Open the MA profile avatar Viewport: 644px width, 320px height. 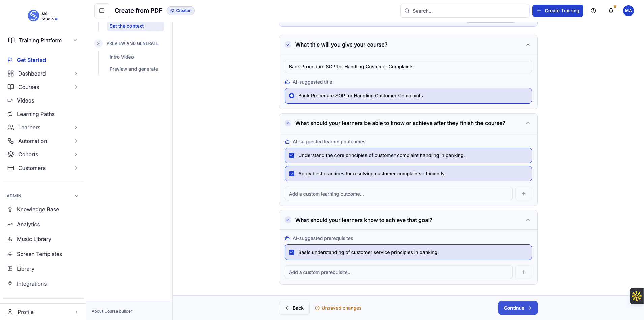point(628,11)
